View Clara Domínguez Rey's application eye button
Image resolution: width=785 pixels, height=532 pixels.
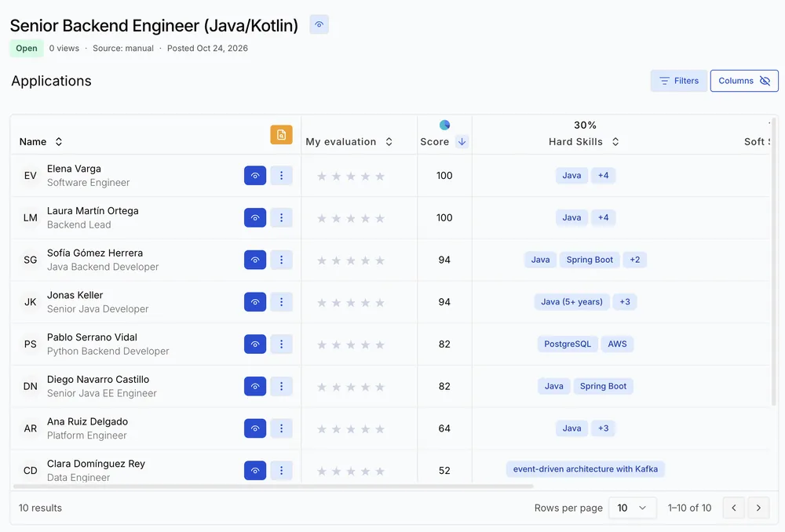pos(255,471)
